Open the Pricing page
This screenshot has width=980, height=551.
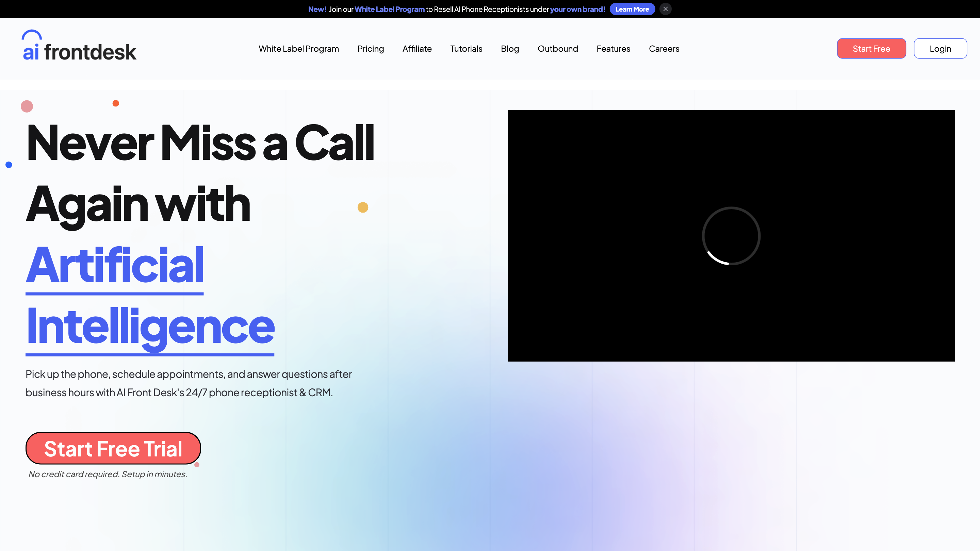pos(371,49)
